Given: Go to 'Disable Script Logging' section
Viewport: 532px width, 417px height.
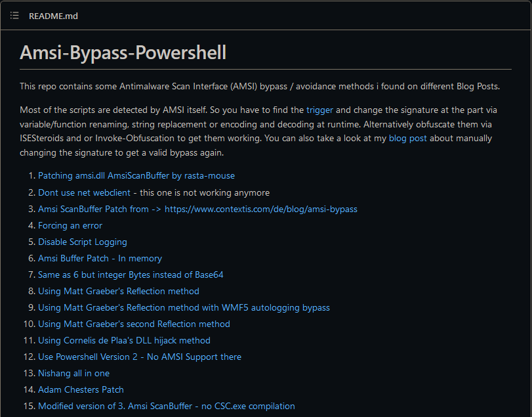Looking at the screenshot, I should (83, 242).
